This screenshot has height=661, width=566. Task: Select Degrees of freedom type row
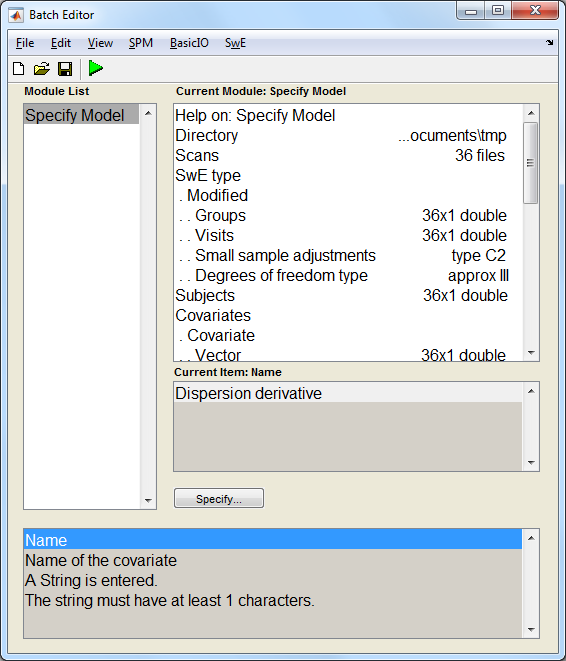(349, 276)
